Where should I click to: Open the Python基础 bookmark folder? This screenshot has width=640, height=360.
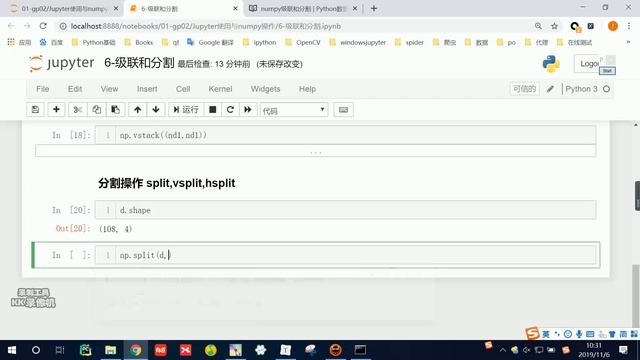click(x=93, y=42)
